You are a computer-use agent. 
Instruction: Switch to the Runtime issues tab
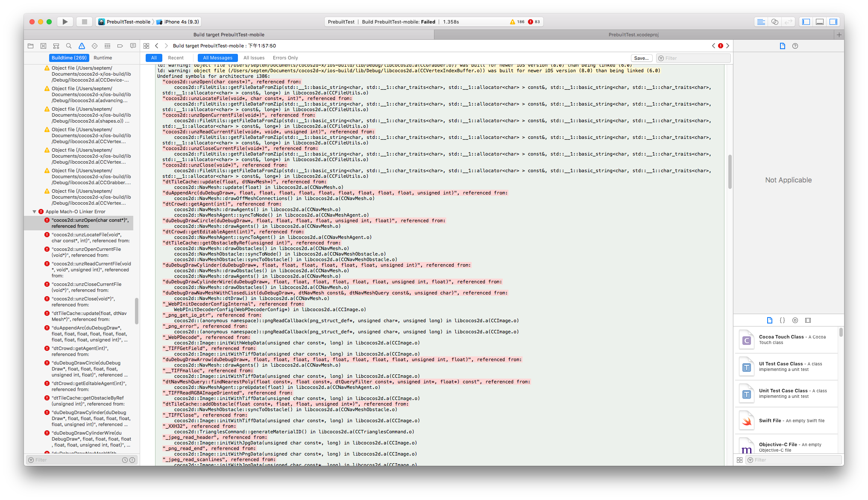tap(103, 58)
